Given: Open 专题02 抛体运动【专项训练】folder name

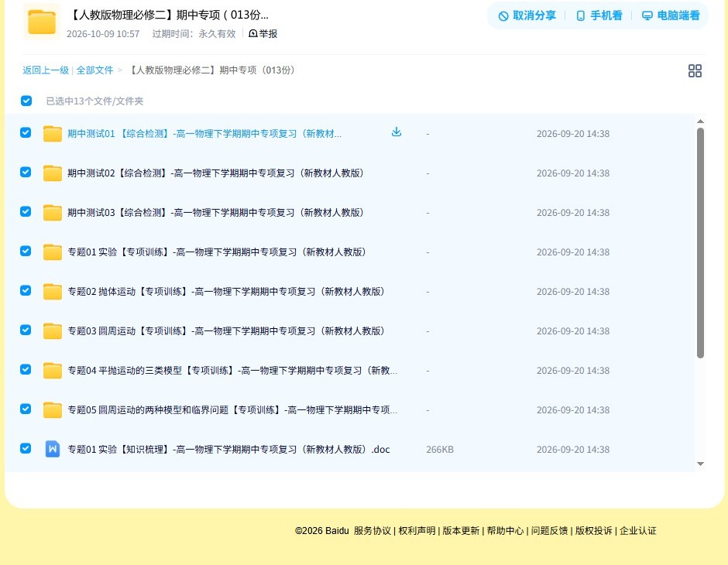Looking at the screenshot, I should 226,291.
